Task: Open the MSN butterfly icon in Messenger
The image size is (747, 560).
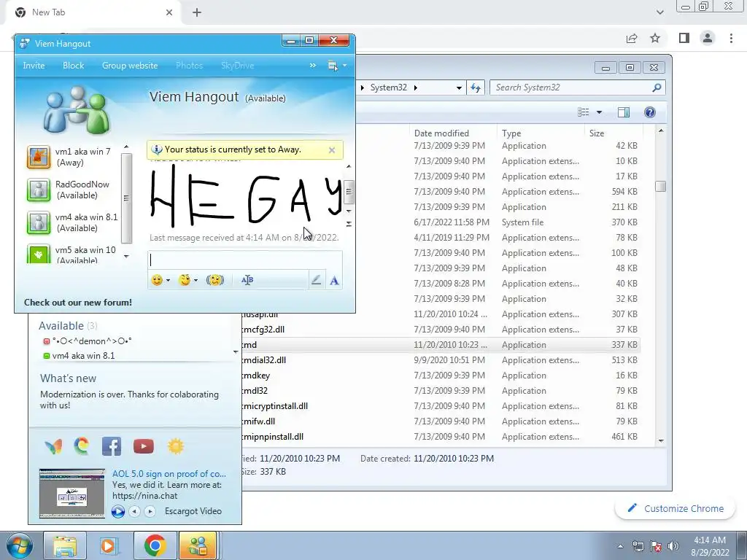Action: point(53,447)
